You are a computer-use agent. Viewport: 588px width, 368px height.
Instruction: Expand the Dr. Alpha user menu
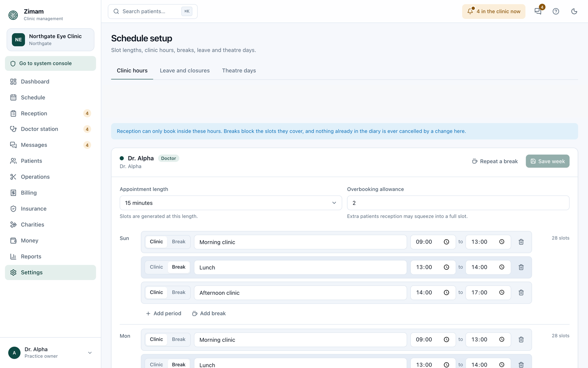50,353
